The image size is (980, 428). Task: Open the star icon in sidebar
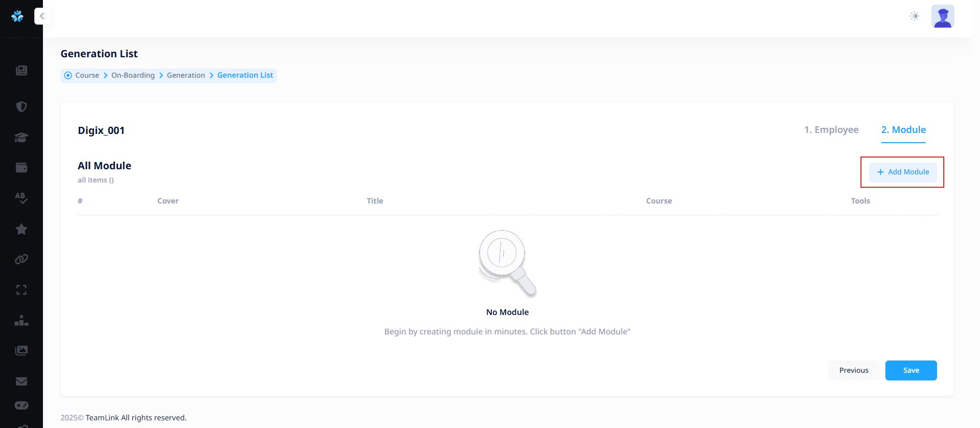click(x=21, y=229)
